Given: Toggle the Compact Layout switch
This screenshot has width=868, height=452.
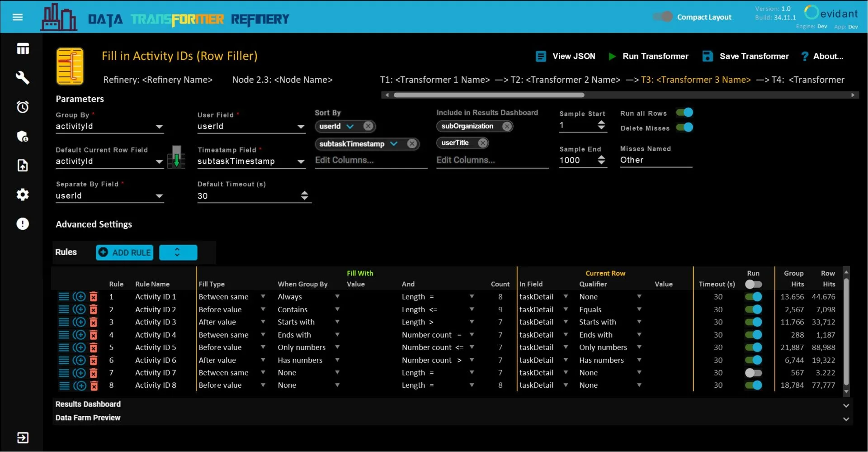Looking at the screenshot, I should pos(663,17).
